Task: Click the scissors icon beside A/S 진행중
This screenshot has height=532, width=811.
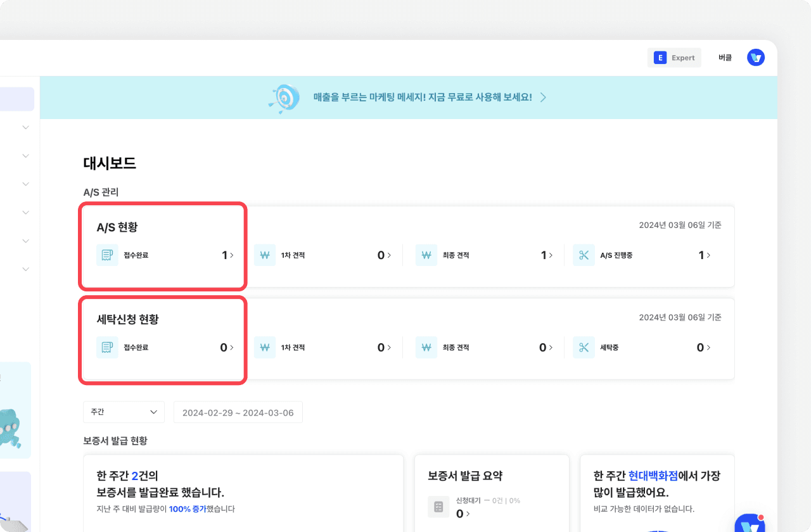Action: pos(584,255)
